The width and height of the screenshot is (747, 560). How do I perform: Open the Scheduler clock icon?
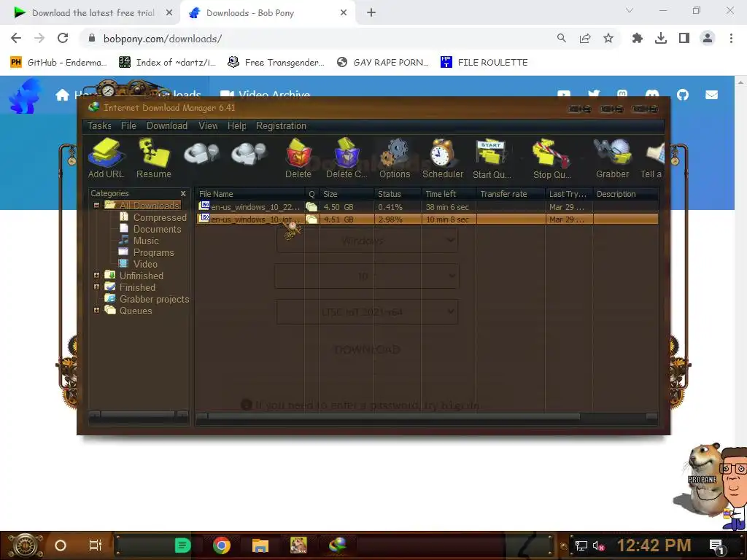[x=443, y=158]
